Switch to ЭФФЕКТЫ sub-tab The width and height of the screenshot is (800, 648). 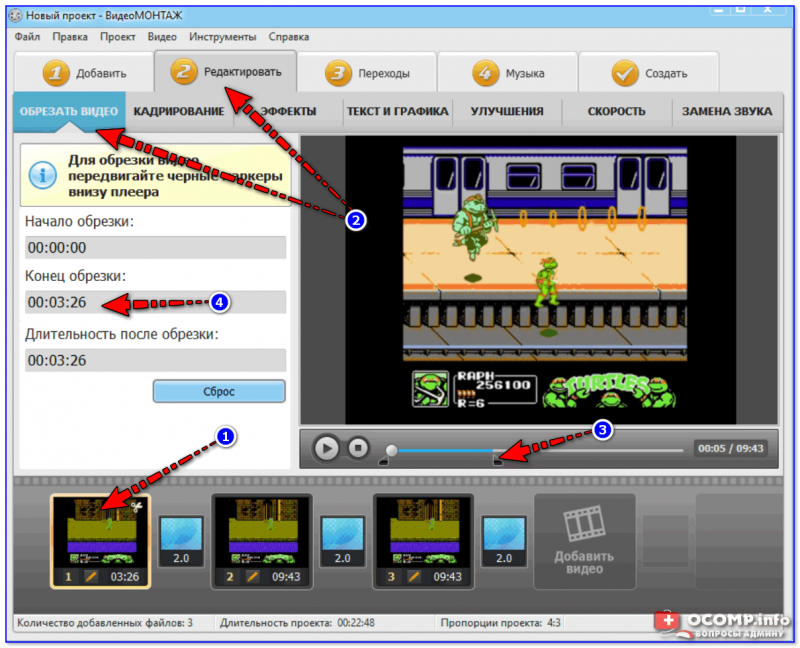point(288,111)
